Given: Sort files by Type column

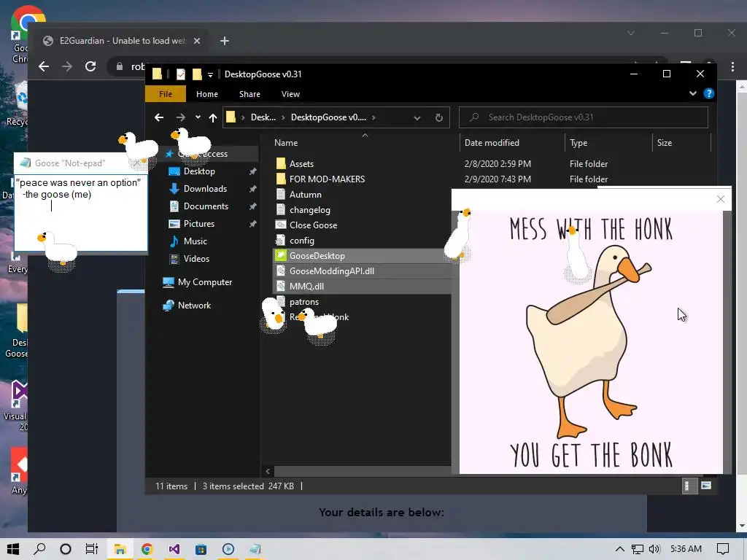Looking at the screenshot, I should point(578,143).
